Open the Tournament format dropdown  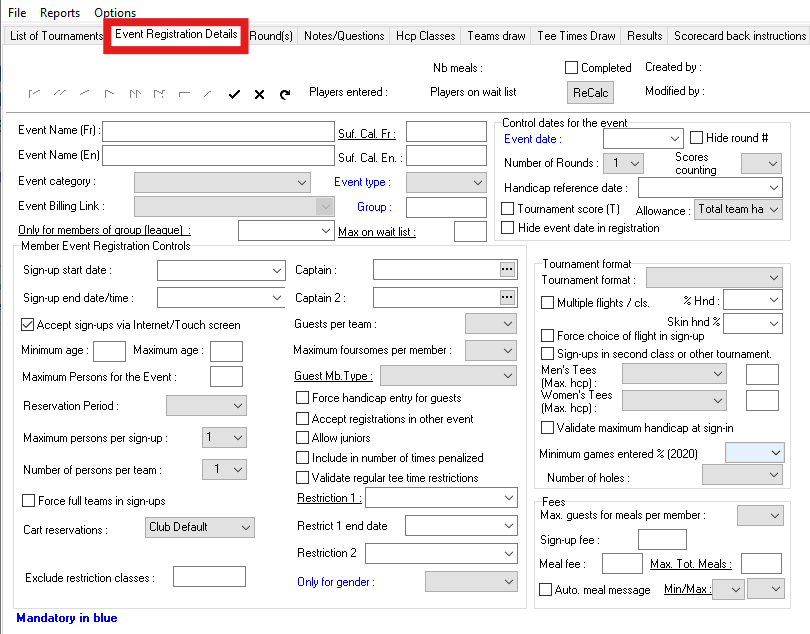pyautogui.click(x=714, y=277)
